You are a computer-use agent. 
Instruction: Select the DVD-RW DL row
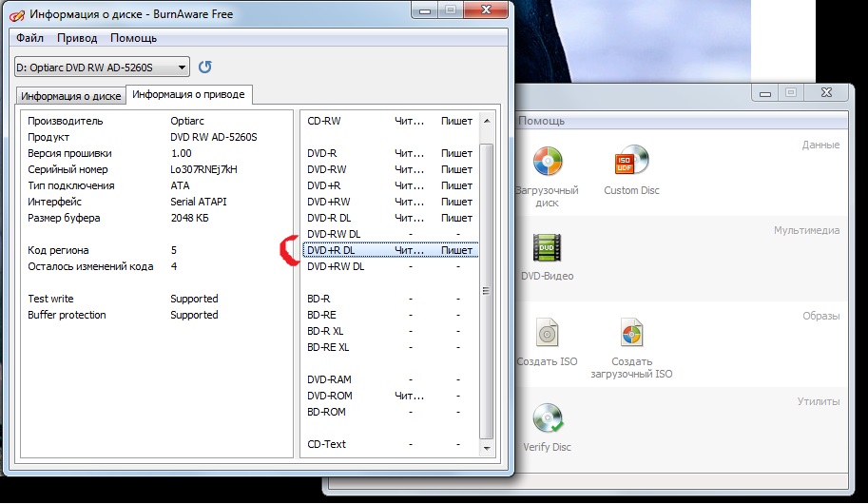[x=391, y=234]
